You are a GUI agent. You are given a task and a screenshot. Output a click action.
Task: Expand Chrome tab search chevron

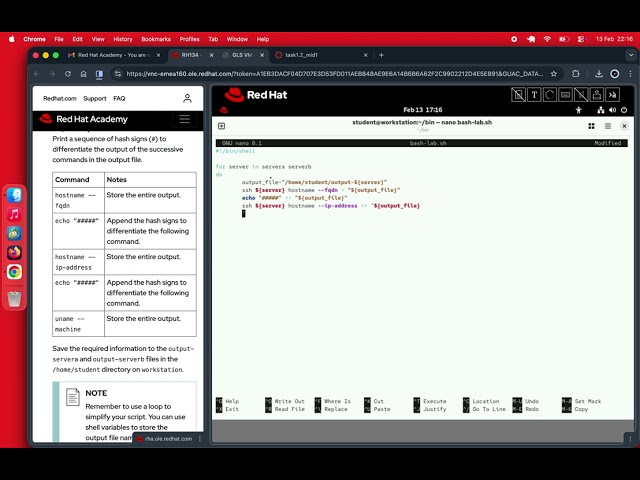tap(631, 55)
